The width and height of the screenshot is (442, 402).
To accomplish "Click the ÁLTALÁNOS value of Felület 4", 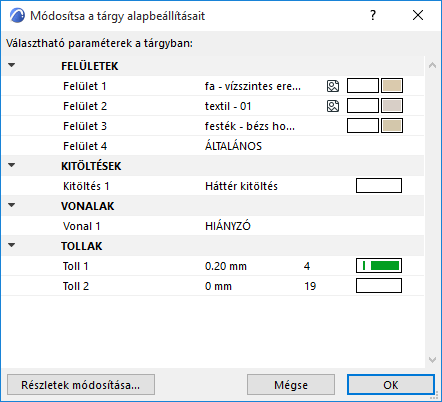I will (x=233, y=146).
